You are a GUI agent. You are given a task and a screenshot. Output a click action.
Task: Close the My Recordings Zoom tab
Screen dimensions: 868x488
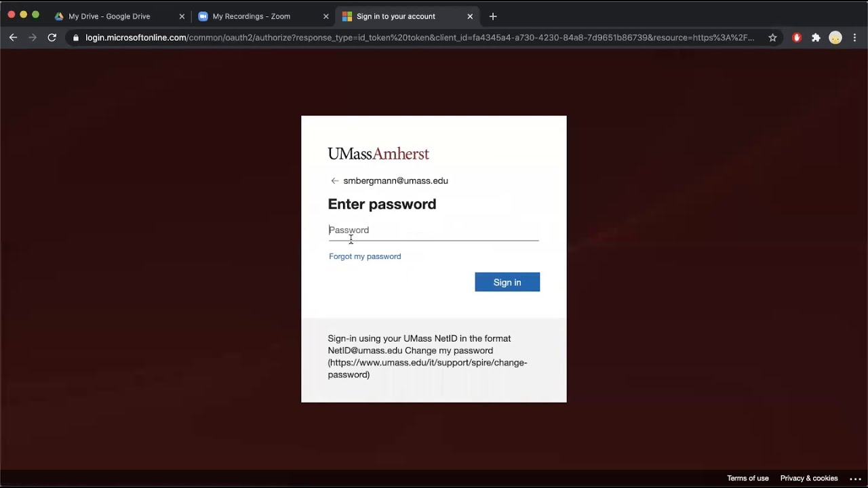pyautogui.click(x=325, y=16)
